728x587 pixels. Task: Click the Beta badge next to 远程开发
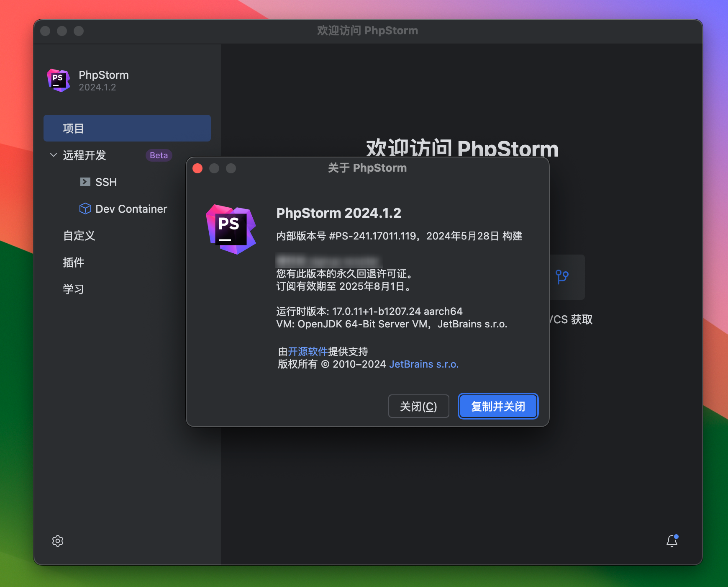[159, 155]
